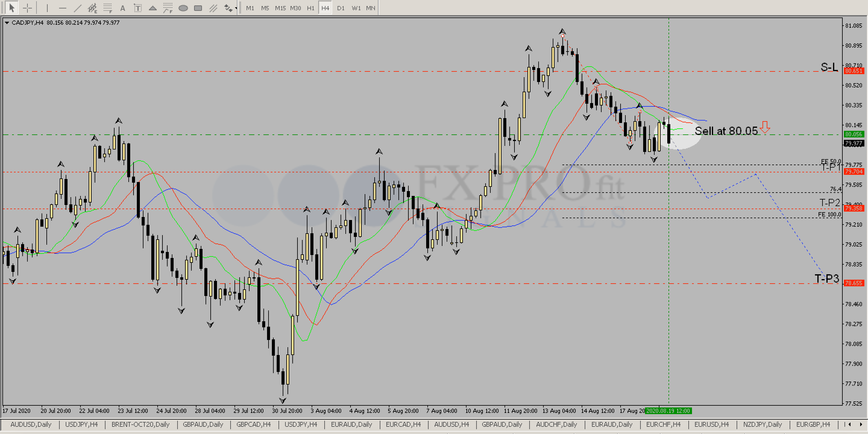
Task: Open the BRENT-OCT20,Daily chart tab
Action: click(140, 424)
